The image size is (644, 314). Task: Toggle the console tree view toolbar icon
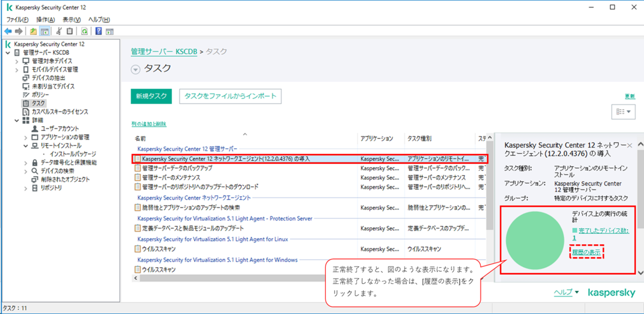45,31
